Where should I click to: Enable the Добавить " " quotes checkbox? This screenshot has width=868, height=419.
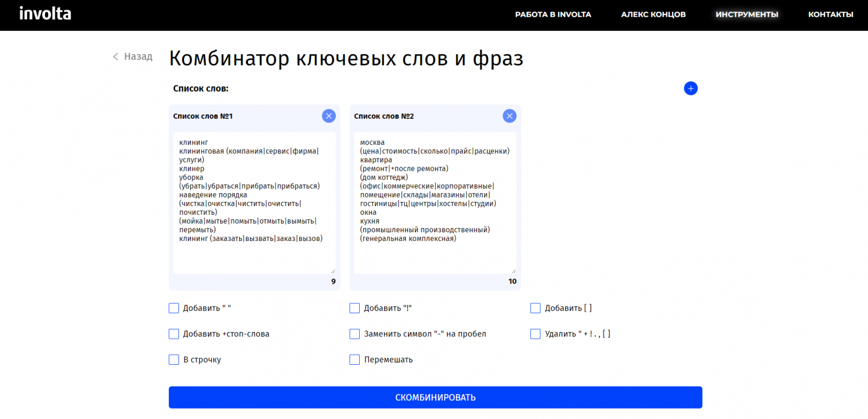click(174, 308)
